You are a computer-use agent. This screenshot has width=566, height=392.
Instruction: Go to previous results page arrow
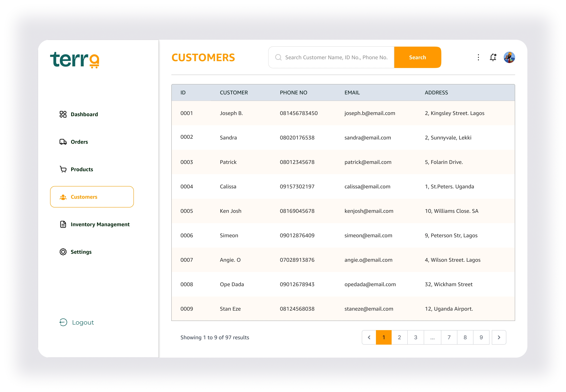point(369,337)
